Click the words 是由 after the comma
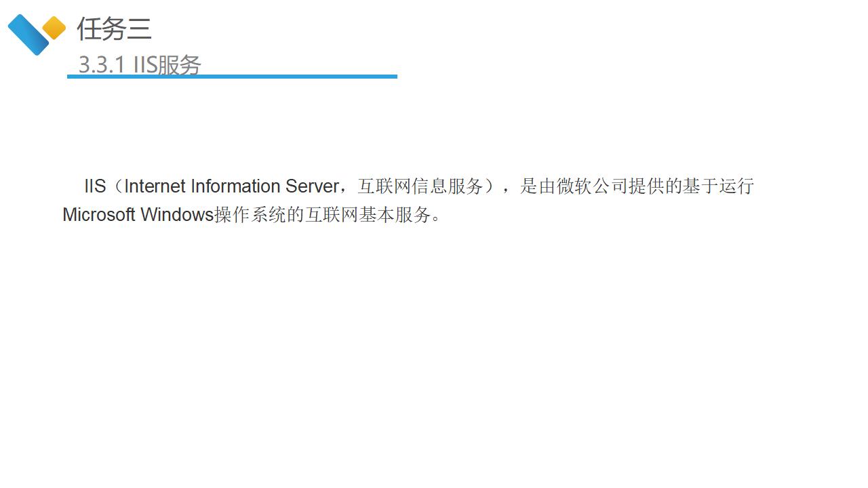Viewport: 868px width, 488px height. pyautogui.click(x=538, y=186)
